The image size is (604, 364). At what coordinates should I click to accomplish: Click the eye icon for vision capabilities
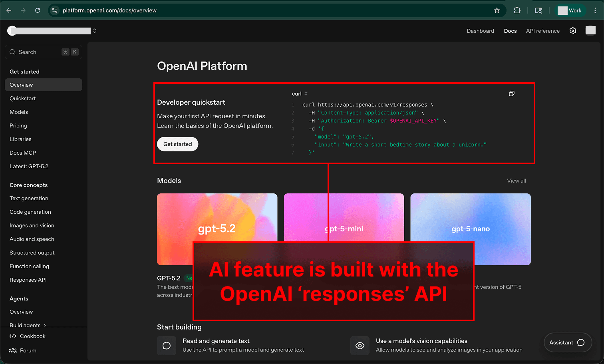point(360,346)
